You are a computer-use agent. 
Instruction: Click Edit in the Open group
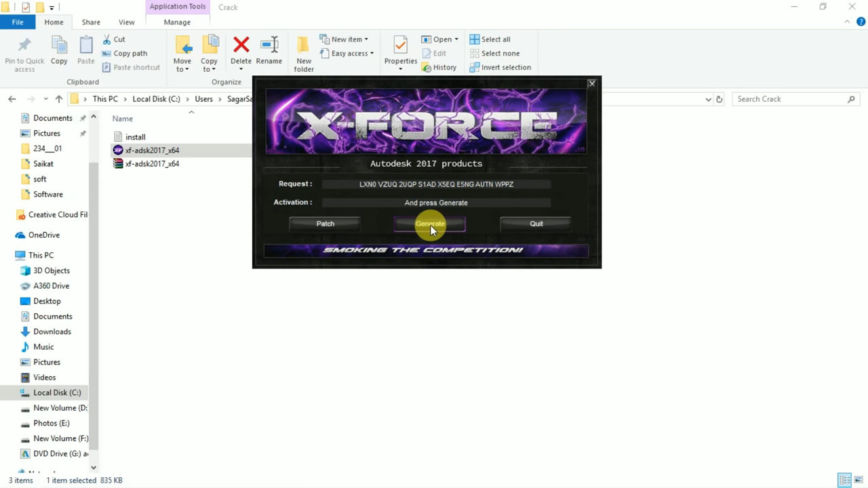pos(434,54)
